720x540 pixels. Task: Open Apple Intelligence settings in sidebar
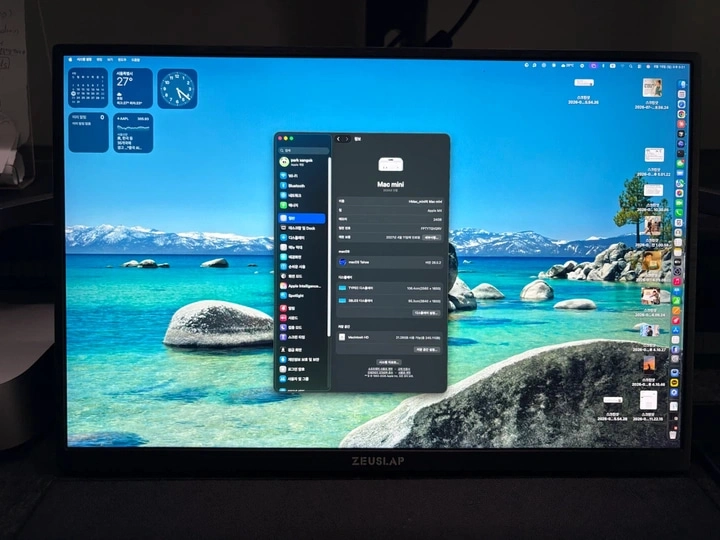(x=302, y=286)
